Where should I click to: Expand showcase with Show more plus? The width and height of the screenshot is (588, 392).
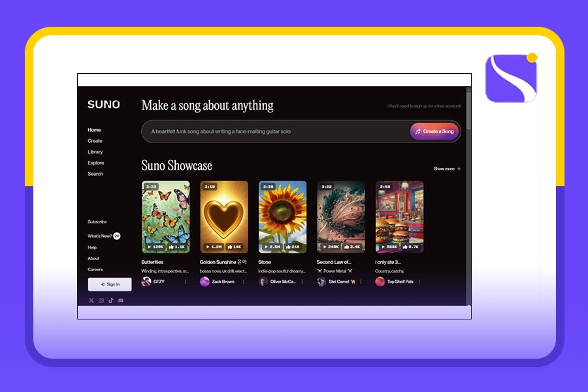[x=448, y=169]
